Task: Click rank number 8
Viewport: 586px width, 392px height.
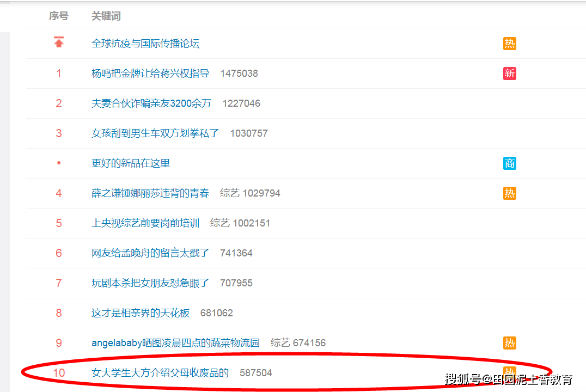Action: point(59,313)
